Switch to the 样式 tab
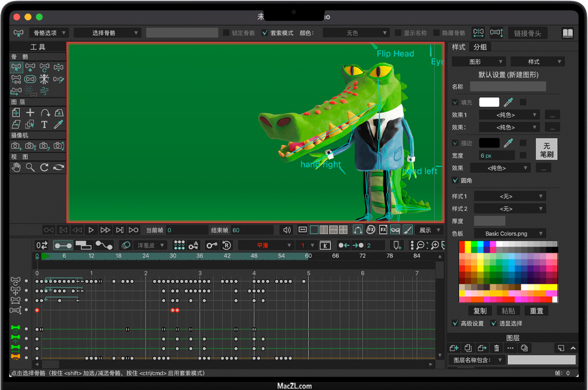The width and height of the screenshot is (588, 390). (x=459, y=47)
